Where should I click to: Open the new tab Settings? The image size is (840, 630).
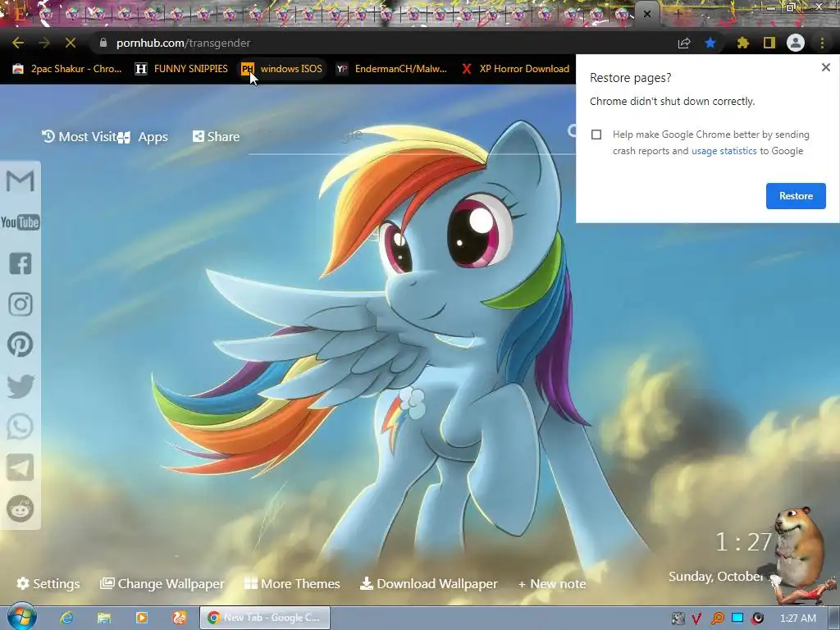(48, 583)
